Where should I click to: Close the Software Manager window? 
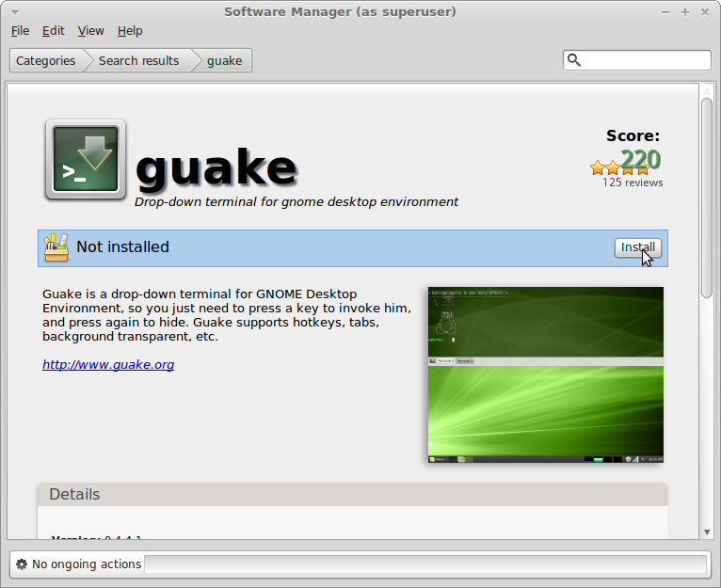pos(704,12)
